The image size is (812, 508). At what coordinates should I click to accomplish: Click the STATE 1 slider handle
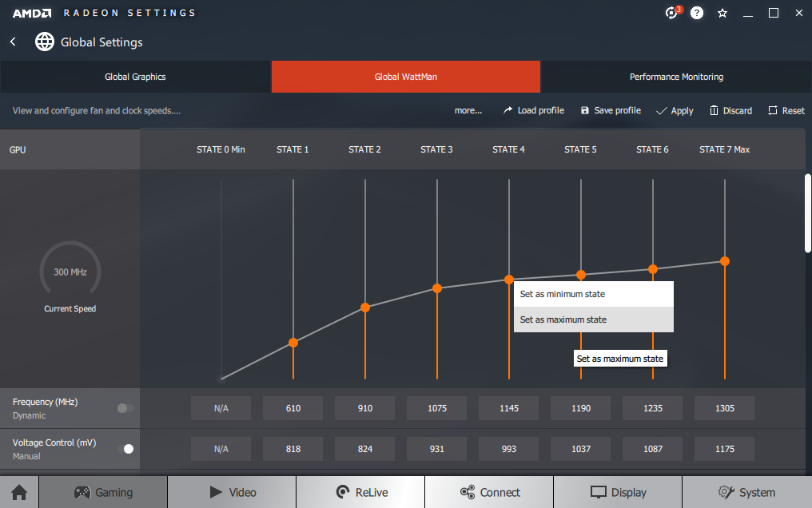coord(293,343)
